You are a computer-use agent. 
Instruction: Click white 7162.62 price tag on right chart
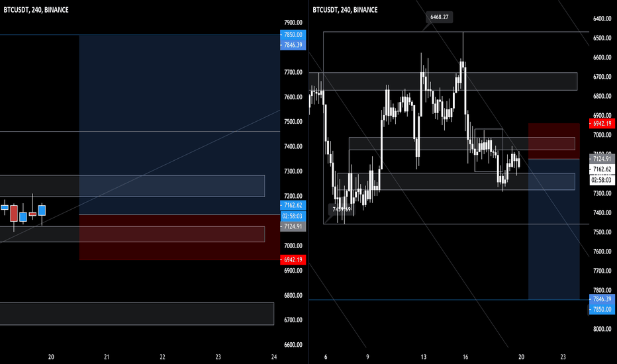click(602, 169)
